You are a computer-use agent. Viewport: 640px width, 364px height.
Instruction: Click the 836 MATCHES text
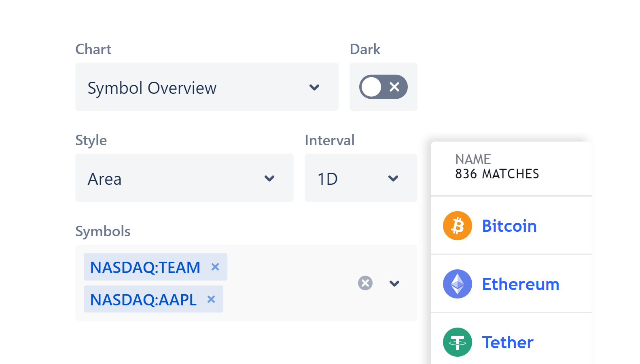[x=497, y=174]
